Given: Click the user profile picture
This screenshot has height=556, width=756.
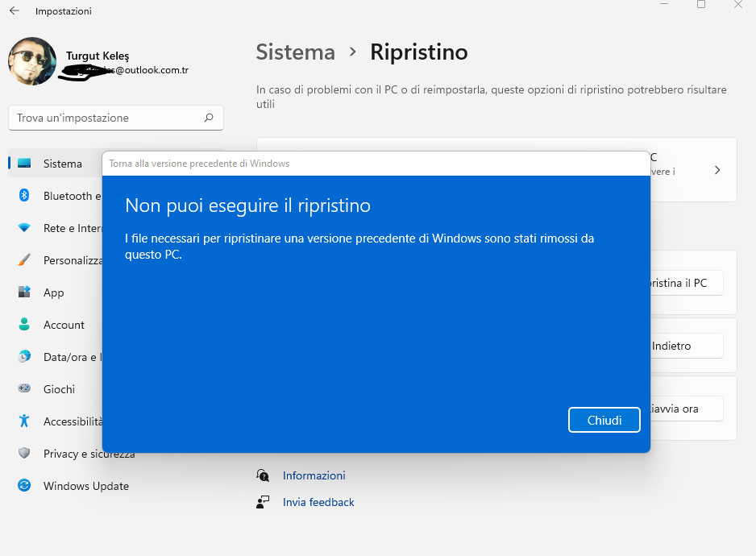Looking at the screenshot, I should click(32, 62).
